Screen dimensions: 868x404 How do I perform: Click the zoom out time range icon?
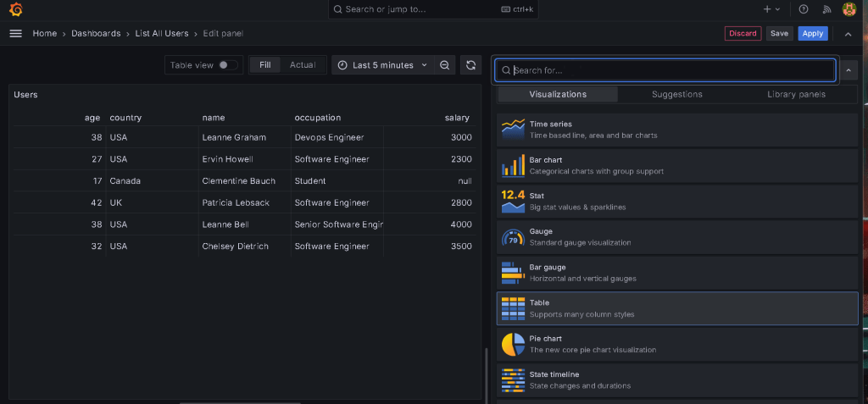[444, 65]
